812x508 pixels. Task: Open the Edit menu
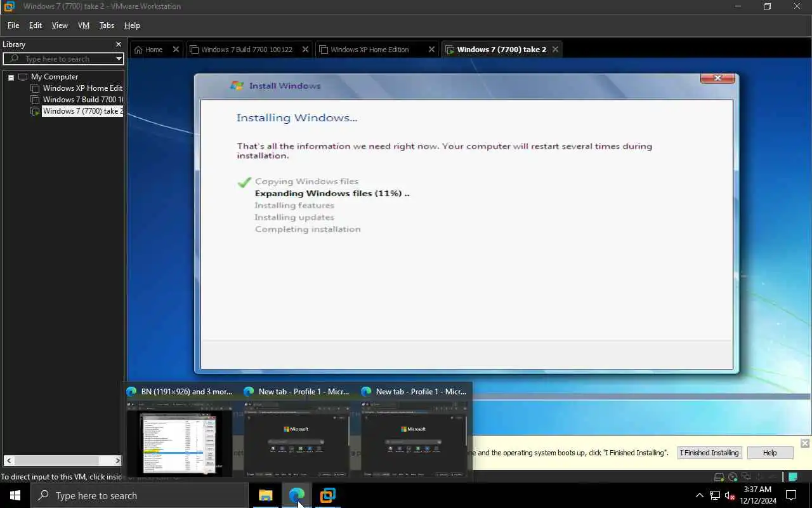pos(36,25)
